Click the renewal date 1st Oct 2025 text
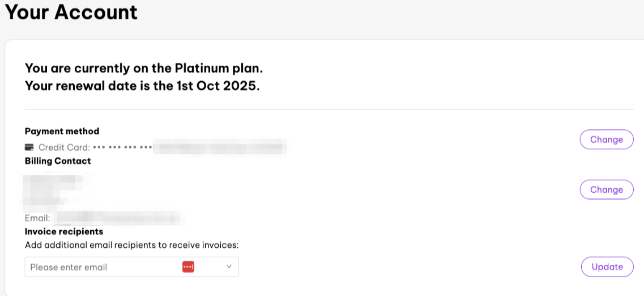 coord(142,87)
